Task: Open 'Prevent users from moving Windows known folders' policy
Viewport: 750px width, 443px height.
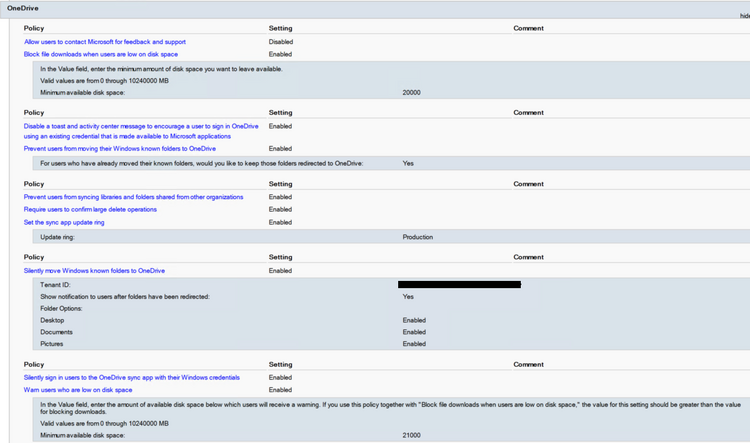Action: pos(120,148)
